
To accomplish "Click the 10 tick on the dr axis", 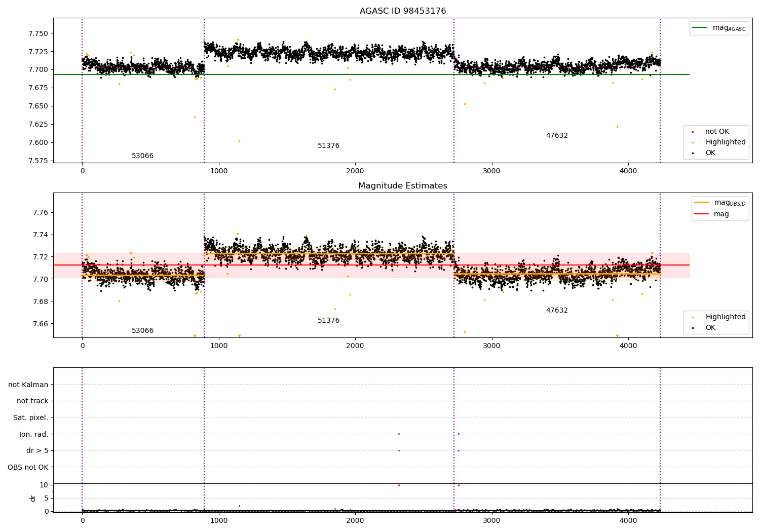I will pyautogui.click(x=44, y=485).
